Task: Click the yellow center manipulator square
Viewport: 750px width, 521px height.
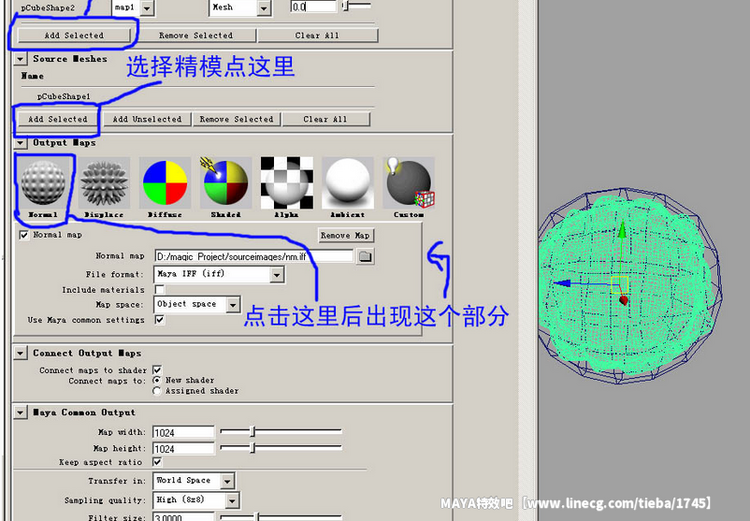Action: [x=619, y=285]
